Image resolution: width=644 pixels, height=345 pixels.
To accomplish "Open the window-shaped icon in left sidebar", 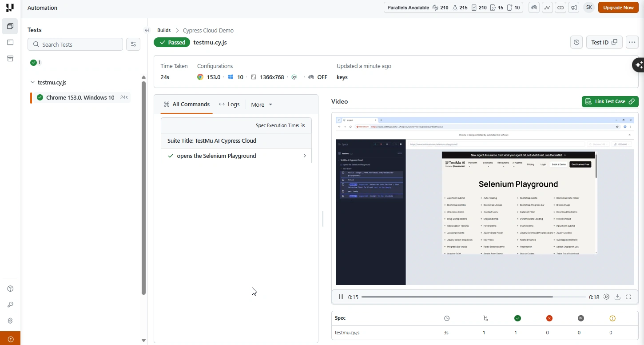I will tap(10, 43).
